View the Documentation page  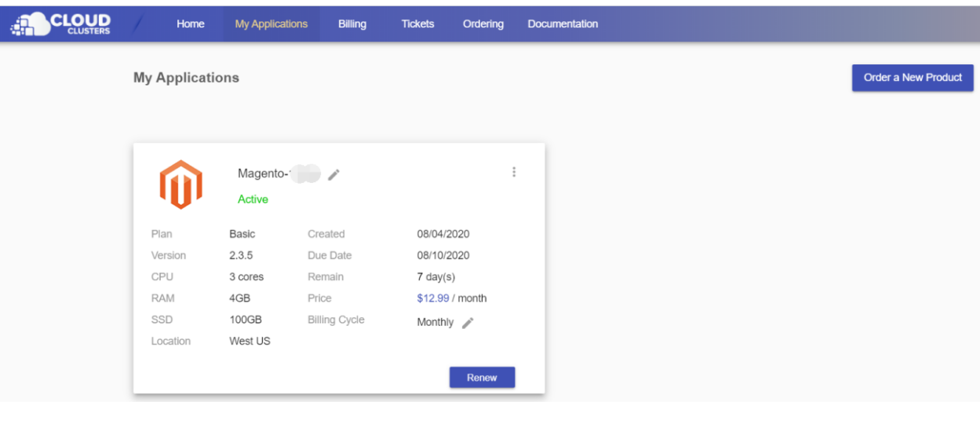coord(563,24)
